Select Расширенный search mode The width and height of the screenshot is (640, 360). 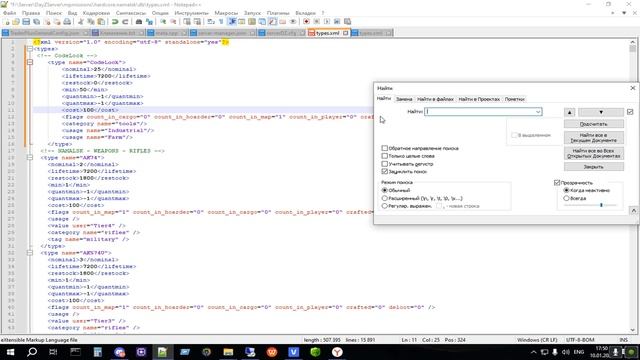click(x=384, y=198)
